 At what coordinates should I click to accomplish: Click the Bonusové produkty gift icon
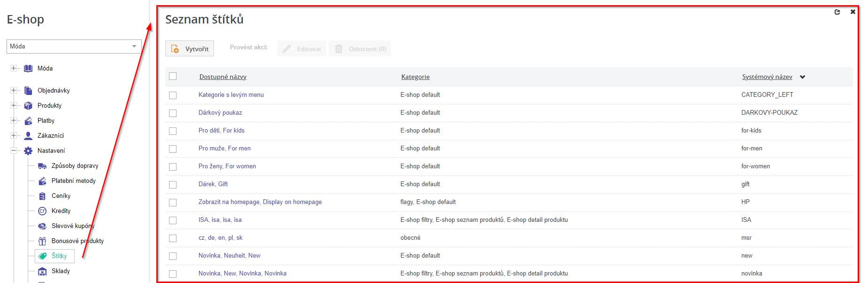tap(42, 241)
